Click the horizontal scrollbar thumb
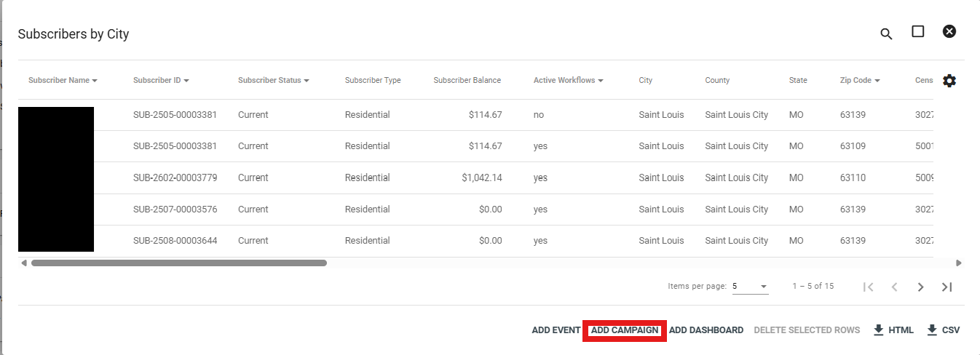 point(179,263)
